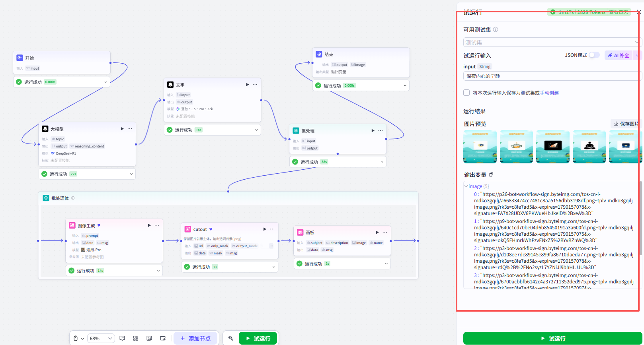Image resolution: width=644 pixels, height=345 pixels.
Task: Open the more menu on 文字 node
Action: (x=255, y=85)
